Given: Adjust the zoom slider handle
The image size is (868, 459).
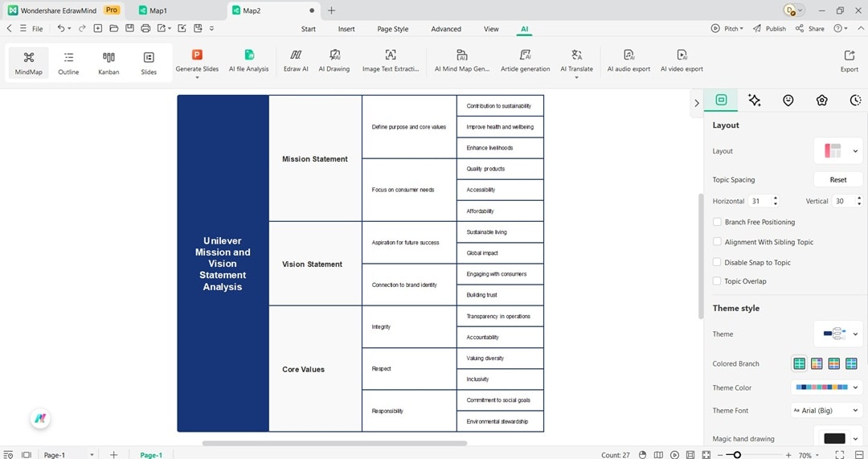Looking at the screenshot, I should 737,454.
